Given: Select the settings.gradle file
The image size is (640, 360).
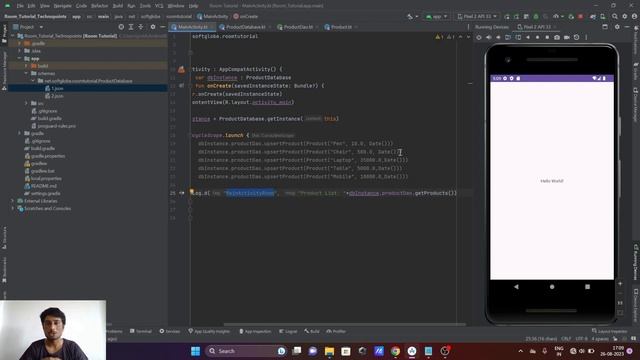Looking at the screenshot, I should coord(45,193).
